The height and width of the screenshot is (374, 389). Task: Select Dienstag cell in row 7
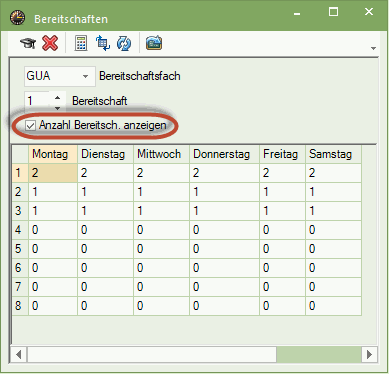105,287
